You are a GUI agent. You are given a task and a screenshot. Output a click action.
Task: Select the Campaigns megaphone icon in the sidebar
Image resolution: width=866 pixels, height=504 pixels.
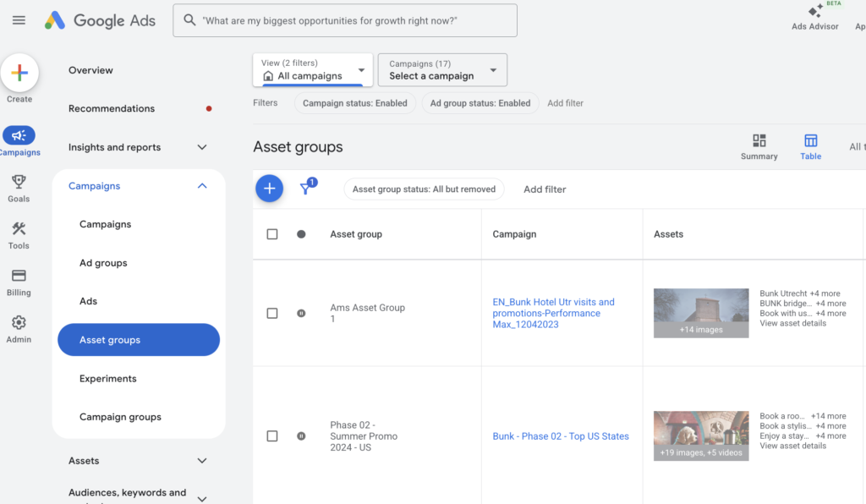tap(19, 135)
